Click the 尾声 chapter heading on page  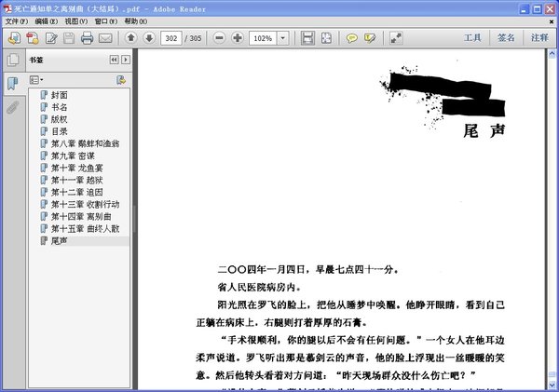[484, 130]
